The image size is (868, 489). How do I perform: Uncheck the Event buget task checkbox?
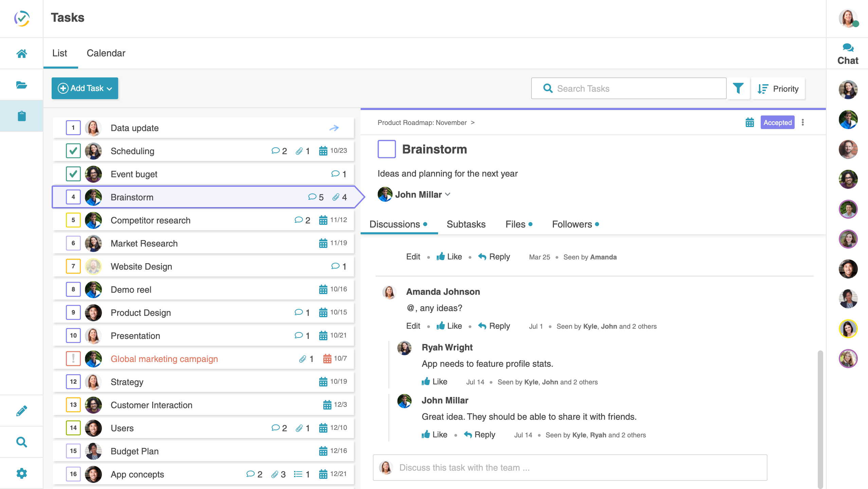(73, 174)
